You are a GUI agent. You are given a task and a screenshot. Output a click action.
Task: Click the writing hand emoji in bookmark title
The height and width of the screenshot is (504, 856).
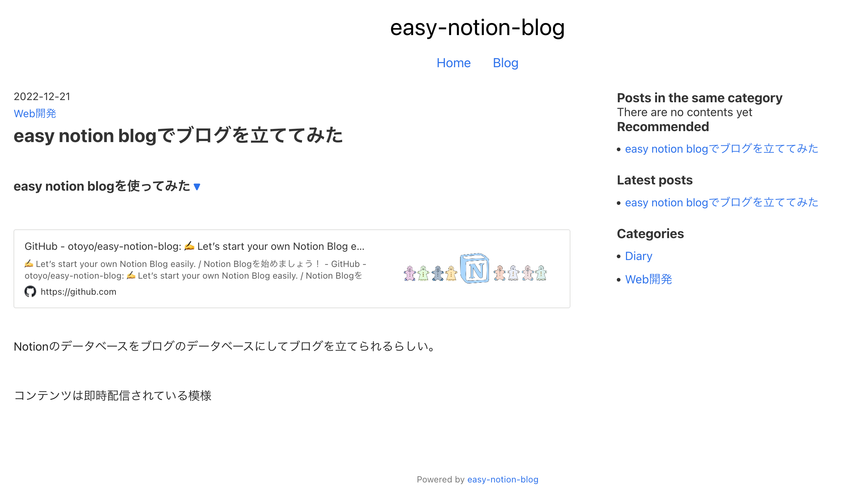click(189, 246)
